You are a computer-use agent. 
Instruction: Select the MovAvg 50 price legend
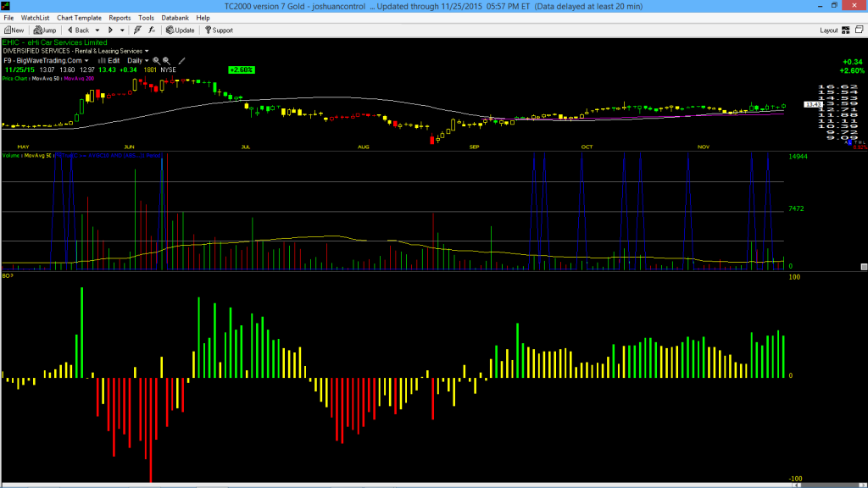point(46,79)
